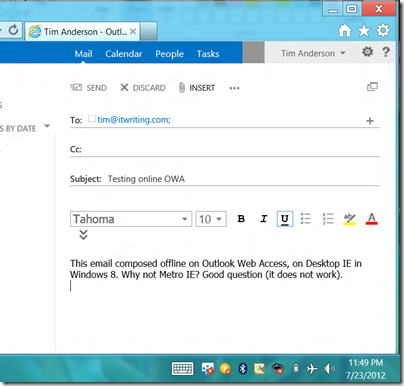Click the help question mark icon

[x=386, y=52]
